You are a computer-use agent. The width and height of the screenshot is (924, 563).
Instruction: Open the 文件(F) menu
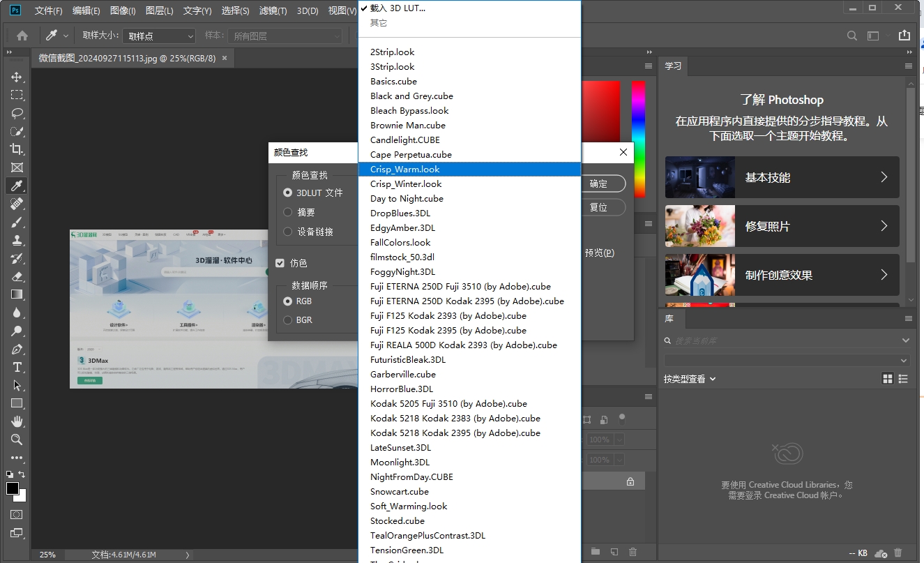coord(48,10)
